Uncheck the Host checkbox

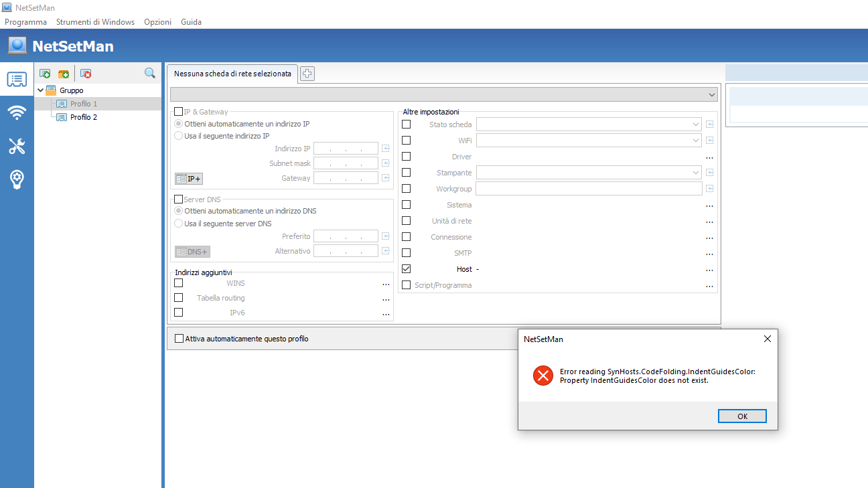[x=406, y=269]
